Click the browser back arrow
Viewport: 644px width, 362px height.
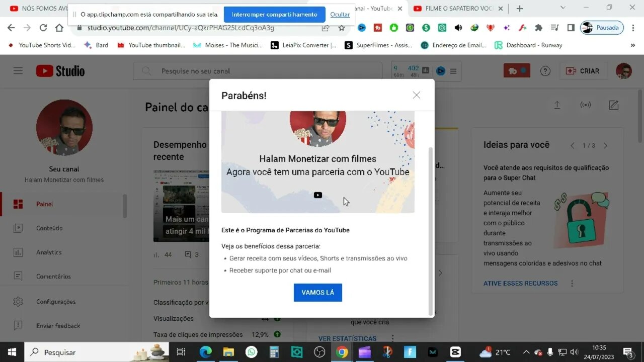pos(11,28)
